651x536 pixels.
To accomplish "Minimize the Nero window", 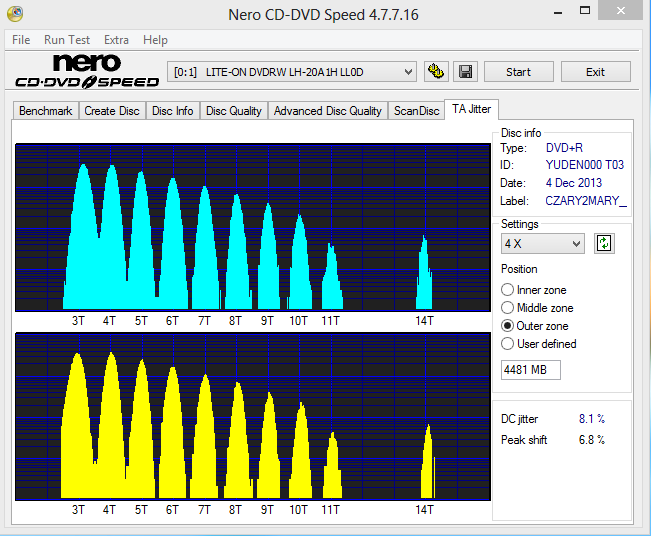I will point(558,11).
